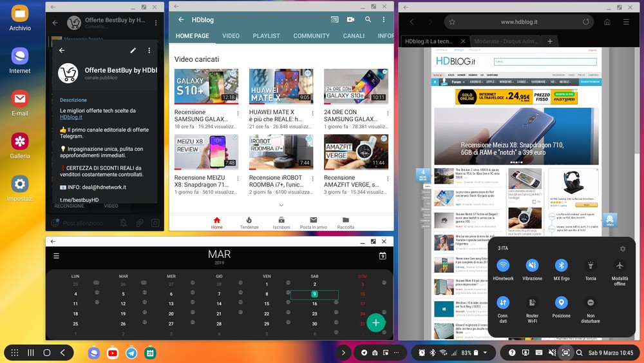Reload www.hdblog.it in the browser

585,22
